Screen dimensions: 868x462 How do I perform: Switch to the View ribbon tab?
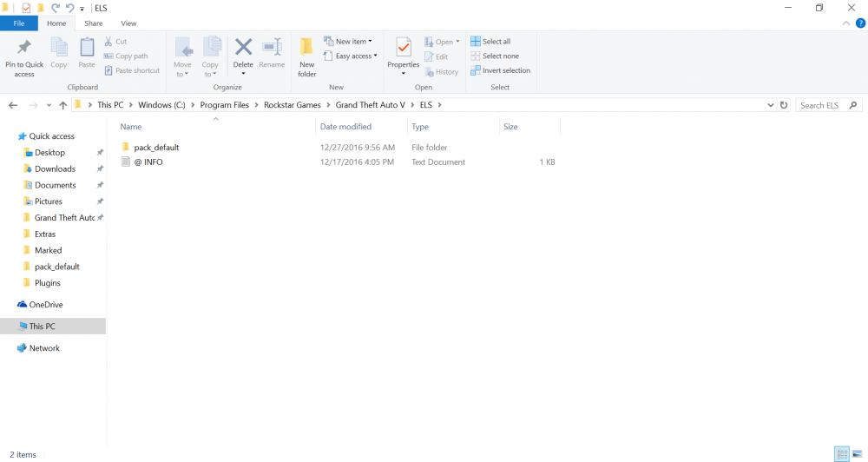click(128, 23)
